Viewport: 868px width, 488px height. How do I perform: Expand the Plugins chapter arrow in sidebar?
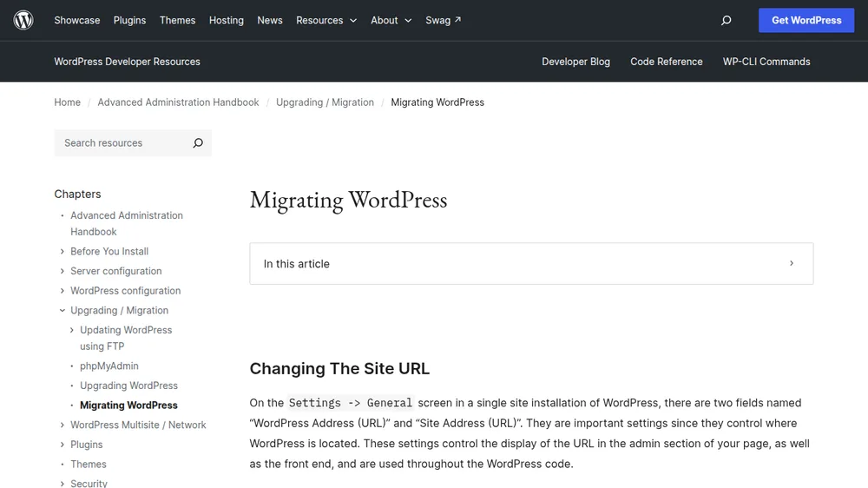(x=62, y=445)
